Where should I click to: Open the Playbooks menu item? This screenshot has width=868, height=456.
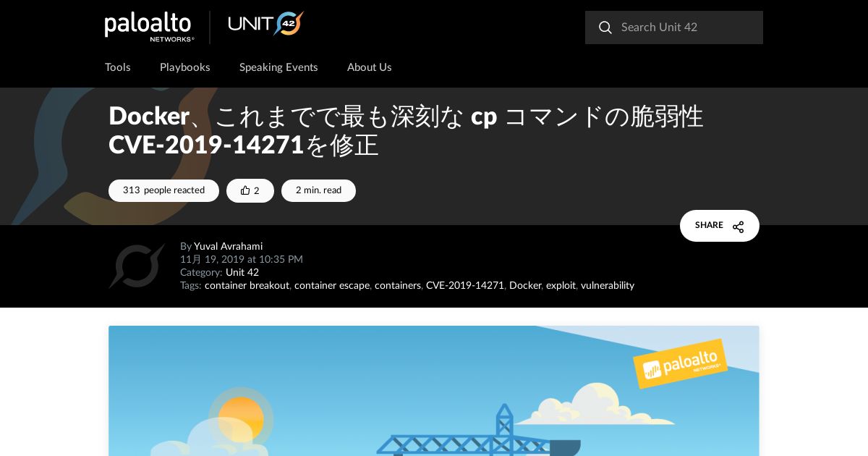click(x=185, y=67)
